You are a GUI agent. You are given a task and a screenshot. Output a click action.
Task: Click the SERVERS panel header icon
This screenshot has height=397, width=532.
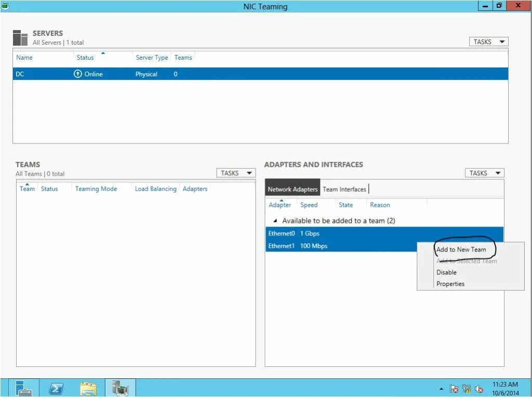coord(20,37)
